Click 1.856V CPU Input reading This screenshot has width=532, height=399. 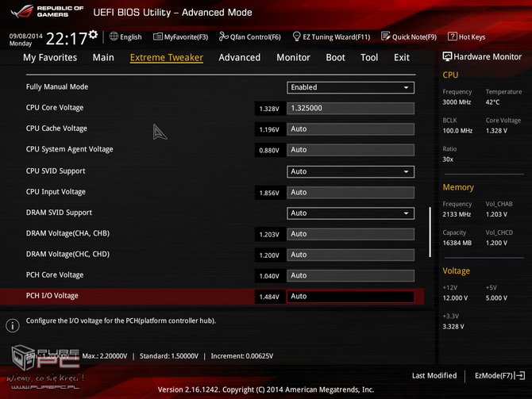[269, 193]
